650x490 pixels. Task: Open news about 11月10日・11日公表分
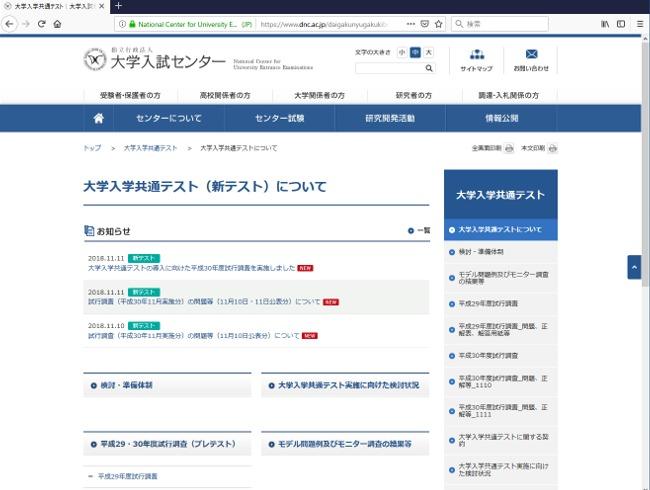(204, 302)
